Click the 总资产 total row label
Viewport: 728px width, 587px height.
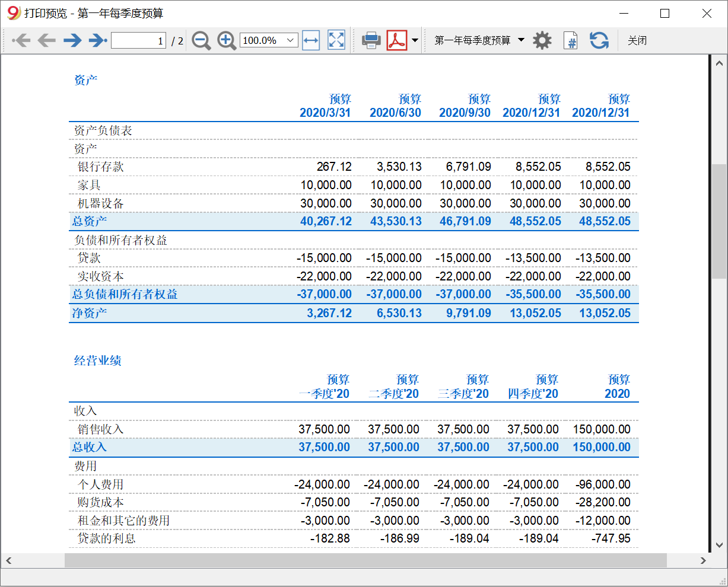tap(90, 221)
